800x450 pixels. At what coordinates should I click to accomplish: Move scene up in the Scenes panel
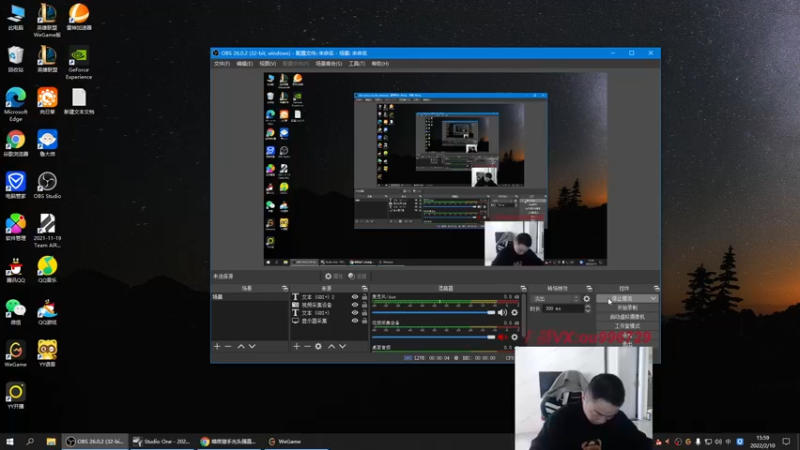click(x=241, y=346)
